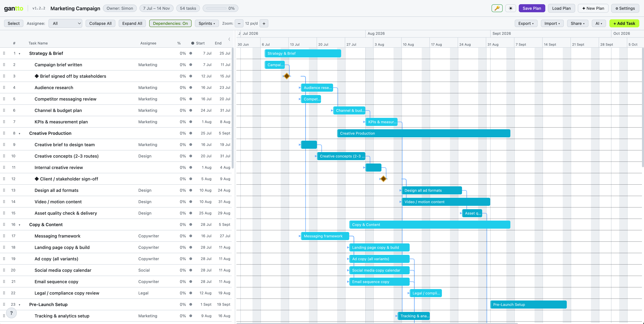Viewport: 644px width, 324px height.
Task: Click Collapse All button
Action: tap(100, 24)
